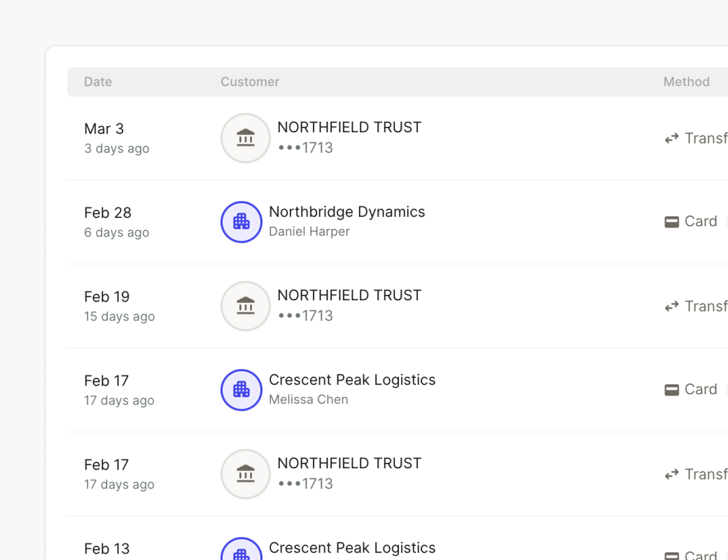Click the transfer arrows icon in the Mar 3 row
The width and height of the screenshot is (728, 560).
coord(672,139)
